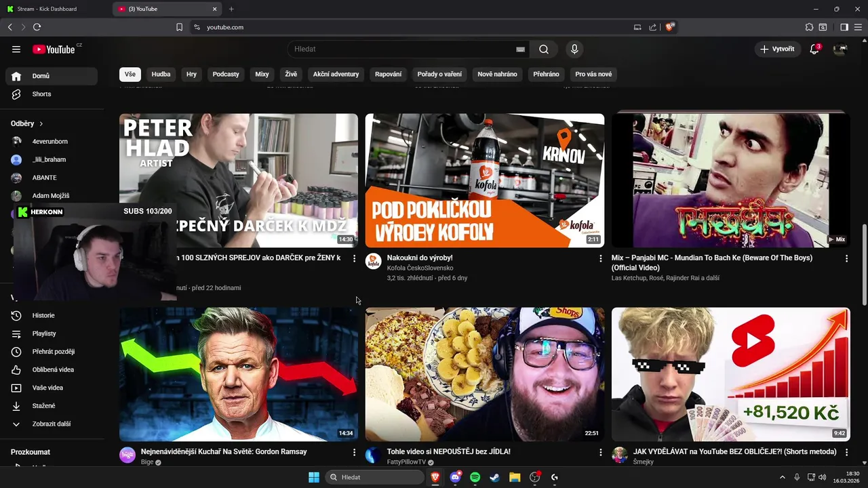Click the YouTube search input field
The width and height of the screenshot is (868, 488).
coord(400,49)
